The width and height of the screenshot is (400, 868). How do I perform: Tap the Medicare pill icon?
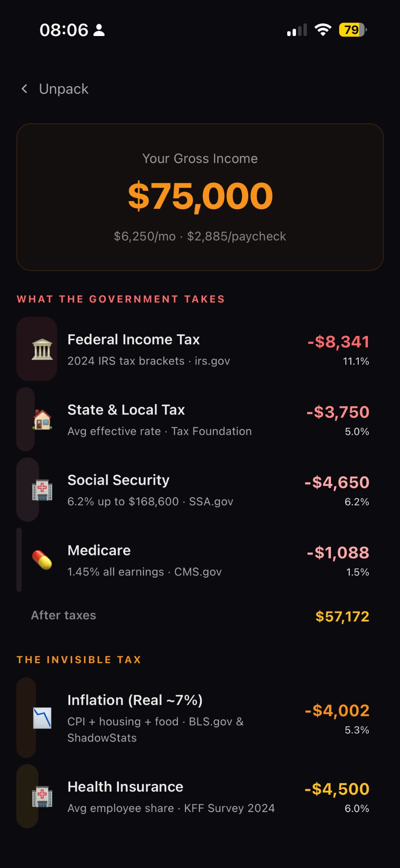click(x=42, y=560)
